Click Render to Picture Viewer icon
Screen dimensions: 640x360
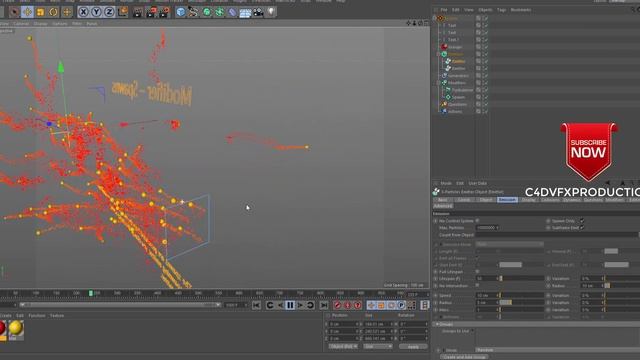click(x=151, y=12)
